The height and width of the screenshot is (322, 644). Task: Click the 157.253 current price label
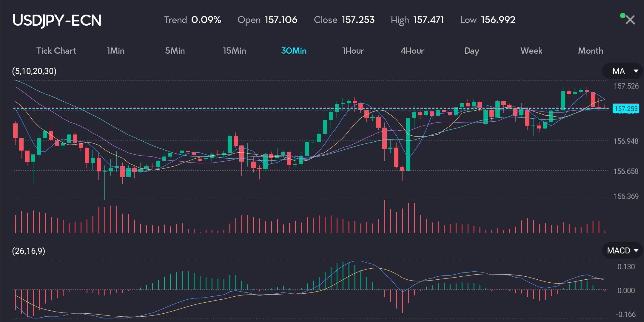(x=626, y=109)
